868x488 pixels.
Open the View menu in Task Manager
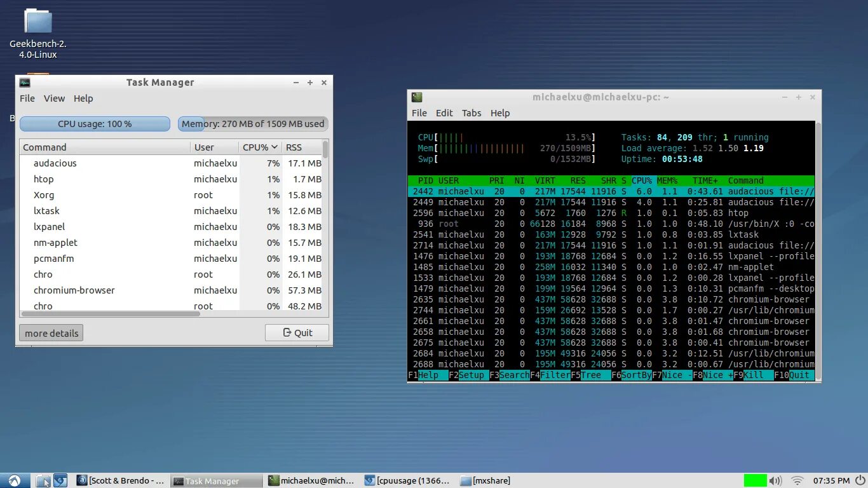(54, 98)
